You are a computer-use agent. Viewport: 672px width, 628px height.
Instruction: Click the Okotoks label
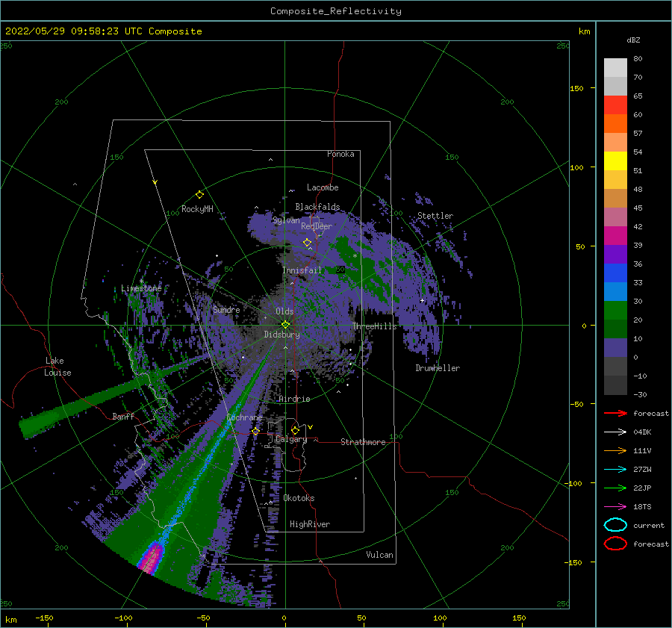click(299, 498)
